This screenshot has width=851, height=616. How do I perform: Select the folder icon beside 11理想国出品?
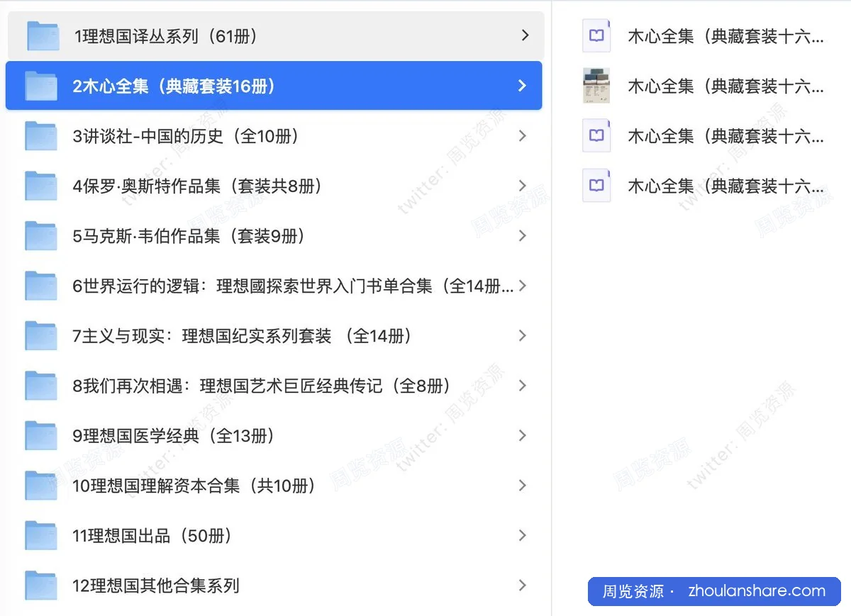coord(40,536)
